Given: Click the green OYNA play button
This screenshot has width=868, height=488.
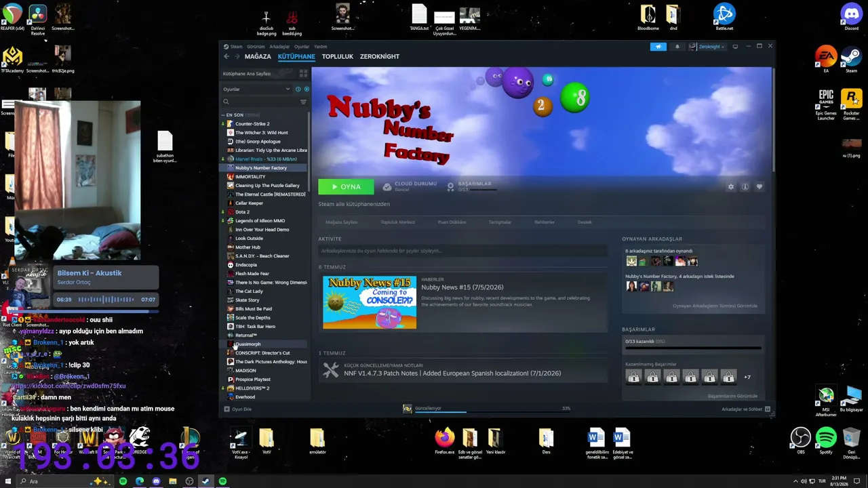Looking at the screenshot, I should coord(346,186).
